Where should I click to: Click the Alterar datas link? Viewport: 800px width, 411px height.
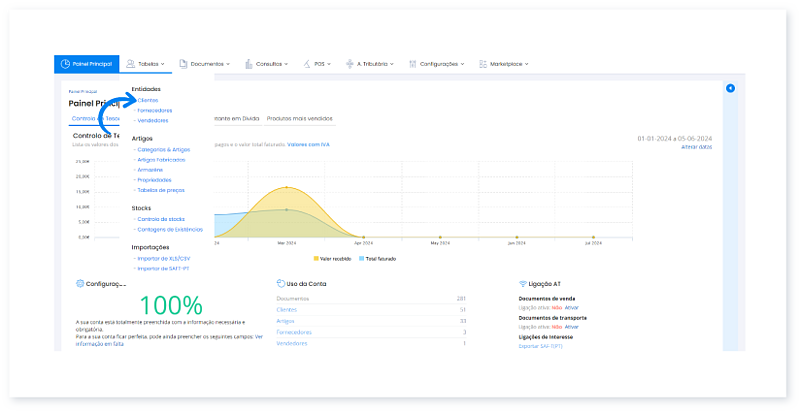point(696,147)
